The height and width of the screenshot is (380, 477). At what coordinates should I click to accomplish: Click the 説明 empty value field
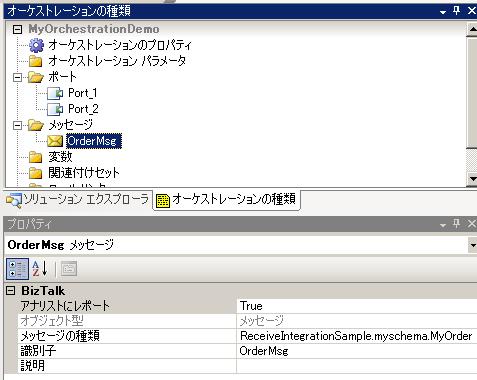tap(357, 366)
